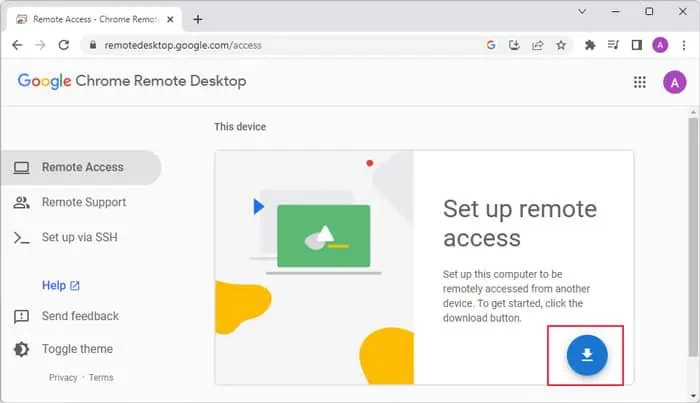Open the Terms link
The image size is (700, 403).
pos(101,378)
